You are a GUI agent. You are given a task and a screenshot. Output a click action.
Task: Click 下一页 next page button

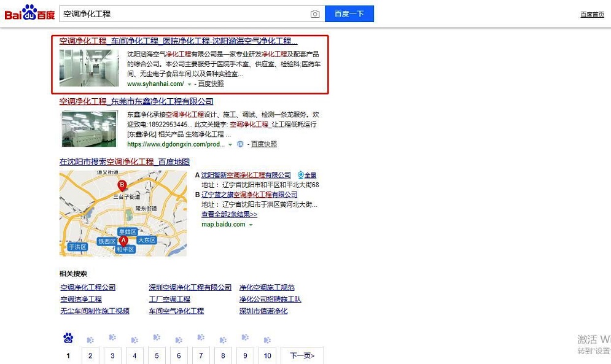tap(302, 355)
